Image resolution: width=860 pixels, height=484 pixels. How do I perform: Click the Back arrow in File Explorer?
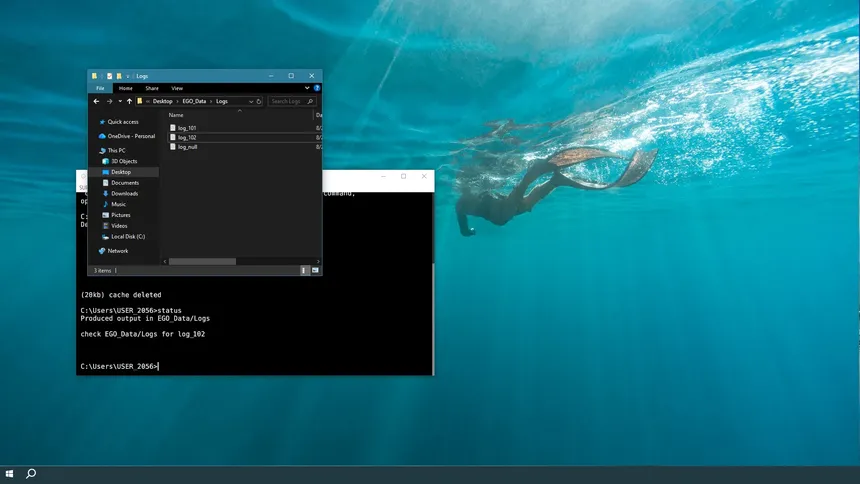point(97,102)
